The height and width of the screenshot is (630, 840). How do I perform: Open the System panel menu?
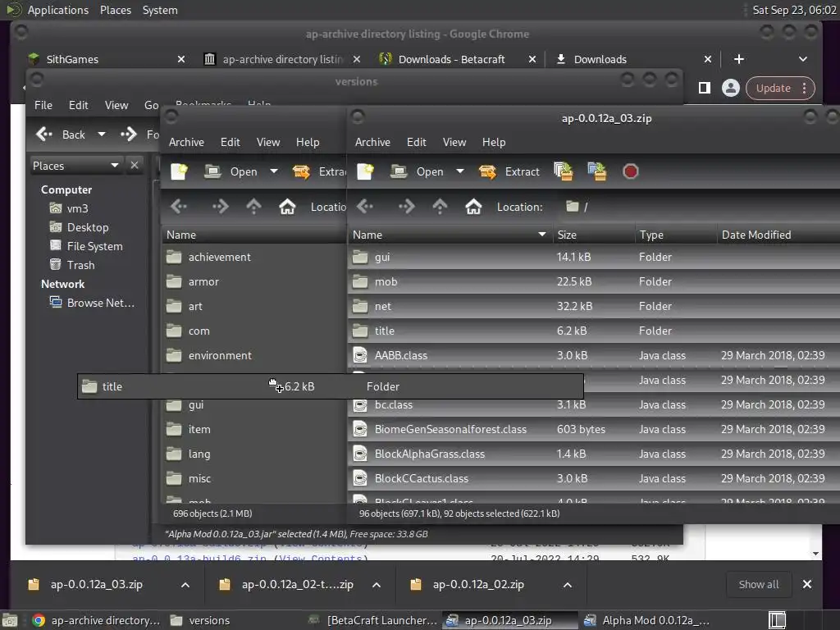160,10
